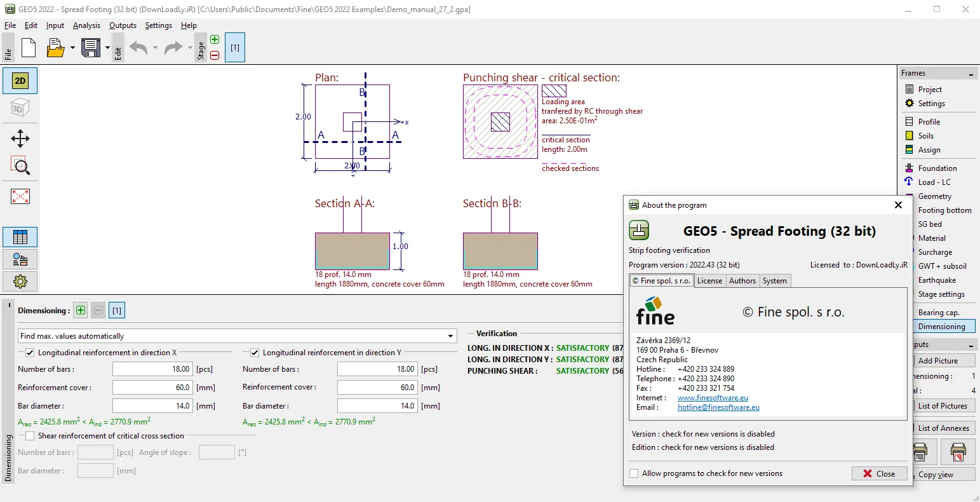The width and height of the screenshot is (980, 502).
Task: Collapse the Frames panel
Action: [x=970, y=74]
